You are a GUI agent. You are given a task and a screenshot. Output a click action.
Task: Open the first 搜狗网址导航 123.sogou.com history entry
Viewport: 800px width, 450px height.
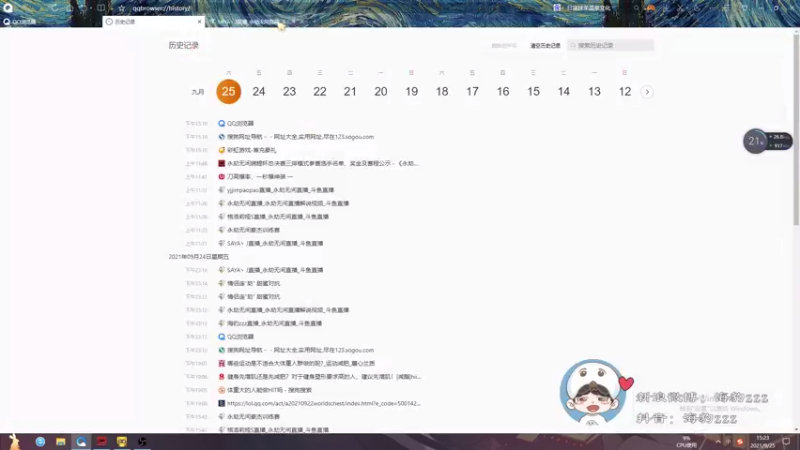(x=300, y=137)
